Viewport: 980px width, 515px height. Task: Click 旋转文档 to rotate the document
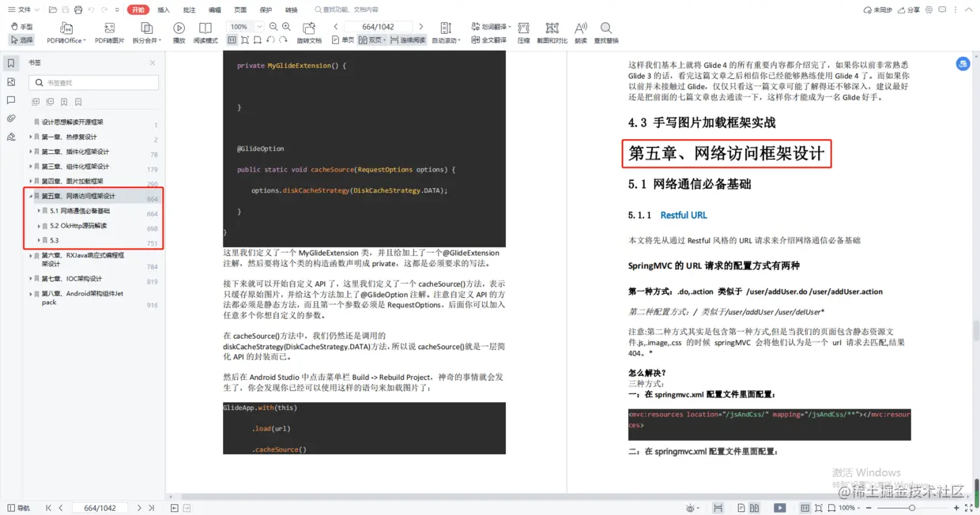309,33
